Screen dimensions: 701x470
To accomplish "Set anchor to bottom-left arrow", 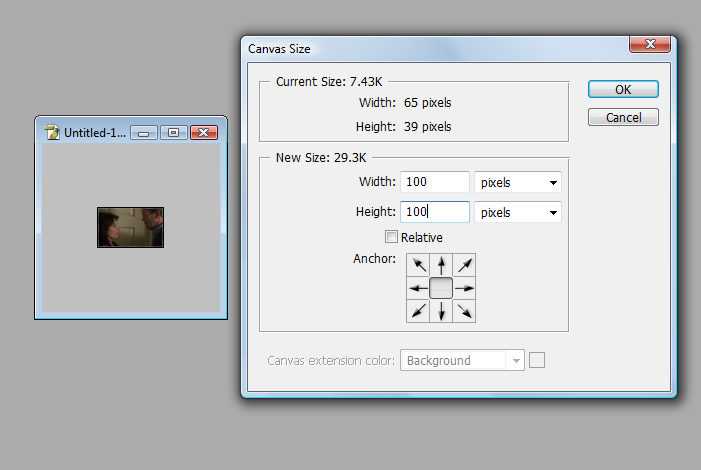I will [x=418, y=311].
